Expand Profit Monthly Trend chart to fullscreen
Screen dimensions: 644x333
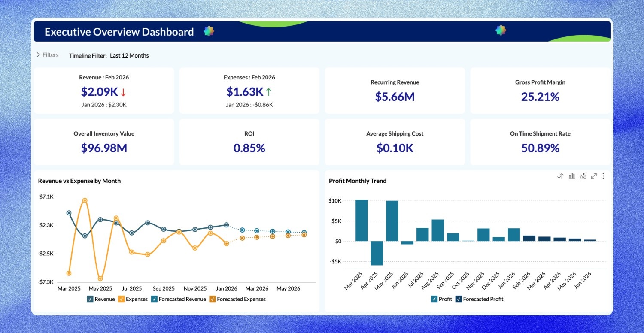(594, 176)
